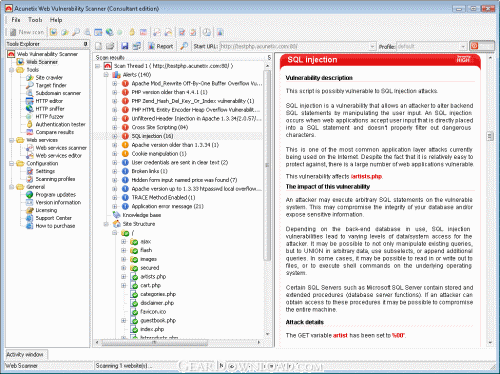
Task: Open Subdomain scanner icon in top toolbar
Action: pos(87,32)
